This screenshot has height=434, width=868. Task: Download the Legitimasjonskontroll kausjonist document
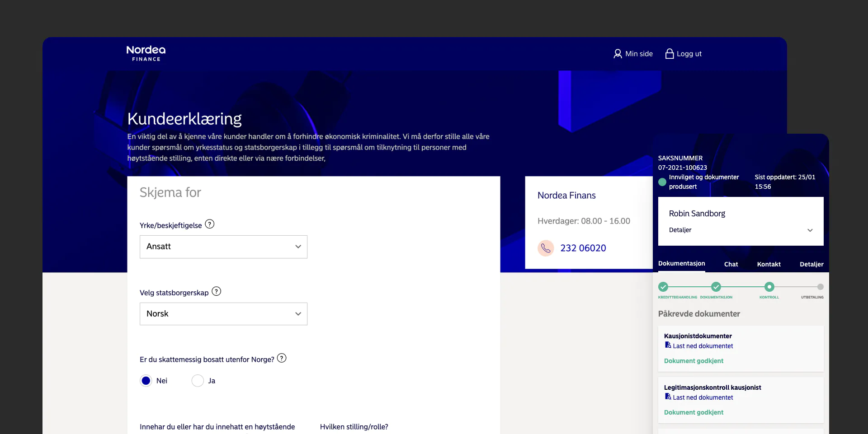703,397
